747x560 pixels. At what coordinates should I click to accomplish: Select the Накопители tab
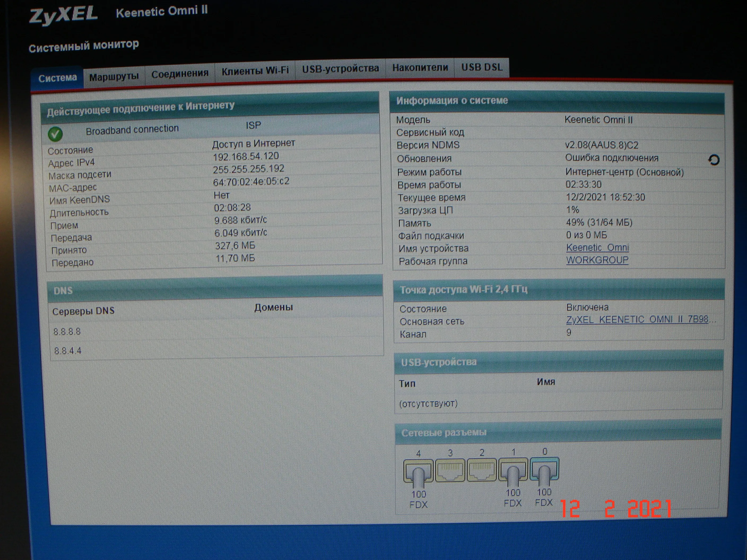pos(420,68)
